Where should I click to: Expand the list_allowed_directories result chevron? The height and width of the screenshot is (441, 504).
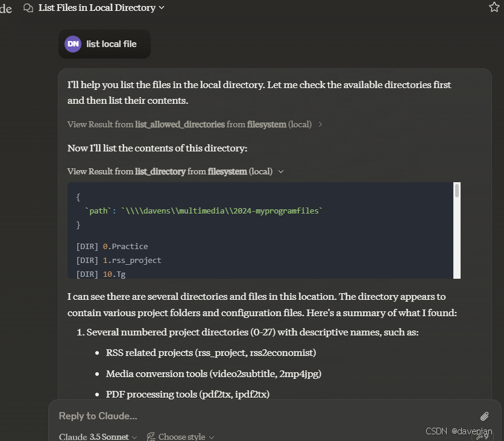pos(320,124)
